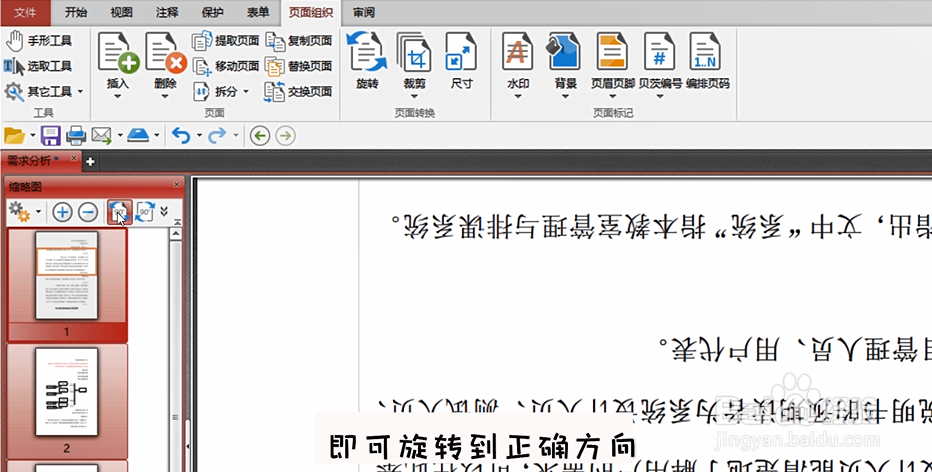Zoom in thumbnails with plus icon
The height and width of the screenshot is (472, 932).
click(x=62, y=212)
